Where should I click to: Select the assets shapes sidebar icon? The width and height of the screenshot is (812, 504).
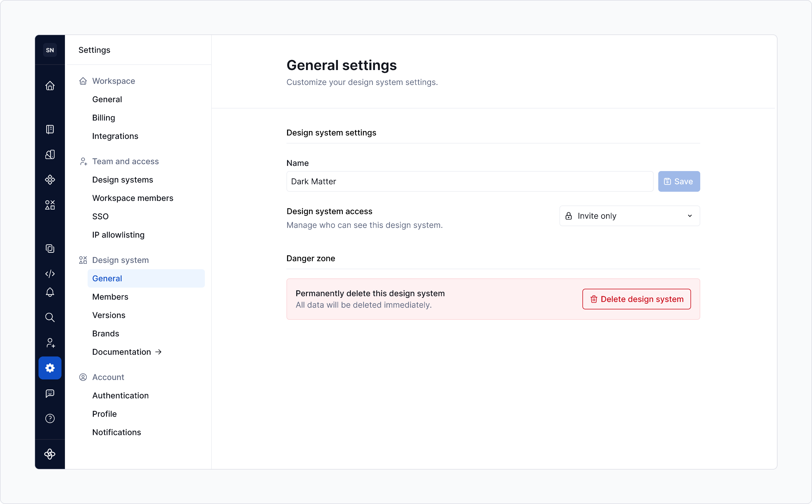click(x=50, y=205)
